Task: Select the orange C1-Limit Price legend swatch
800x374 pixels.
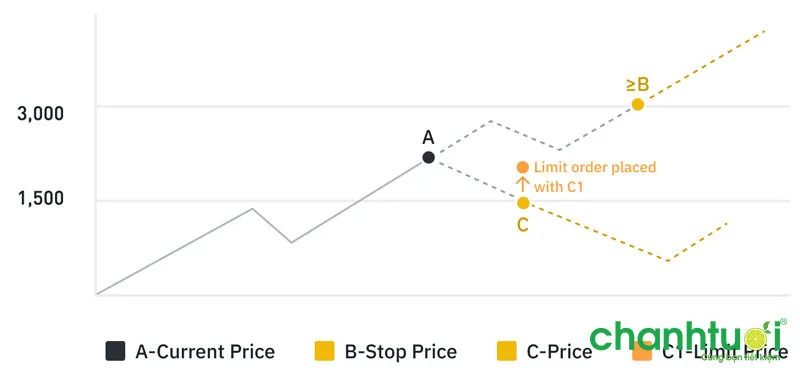Action: pos(642,352)
